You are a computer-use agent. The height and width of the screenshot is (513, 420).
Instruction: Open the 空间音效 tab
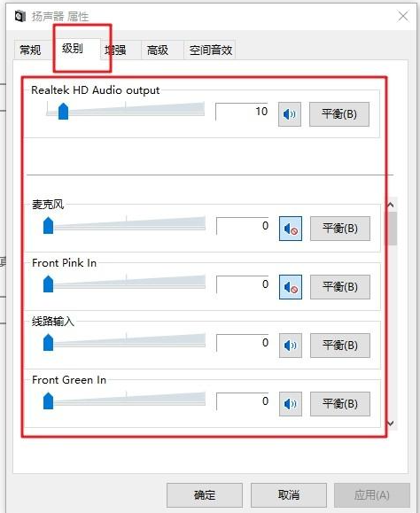click(x=210, y=50)
